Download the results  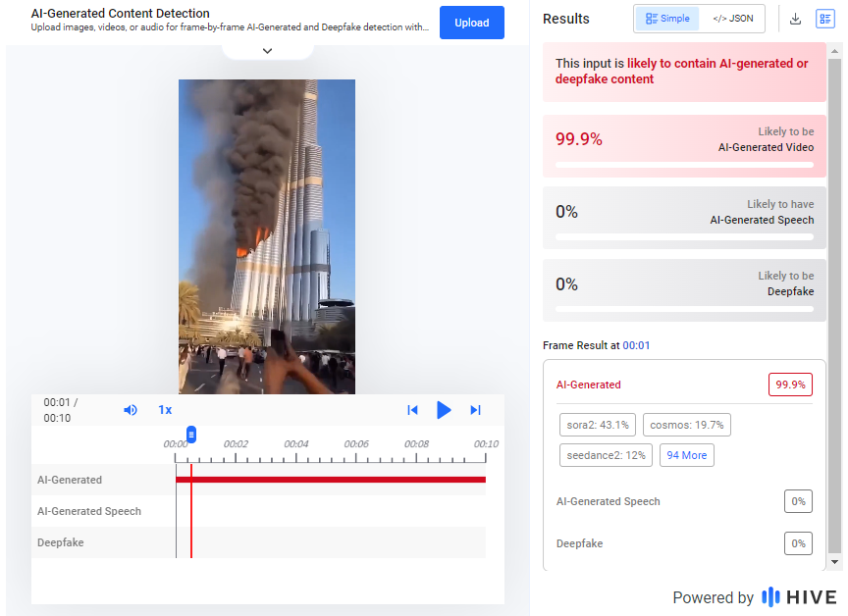[x=795, y=19]
